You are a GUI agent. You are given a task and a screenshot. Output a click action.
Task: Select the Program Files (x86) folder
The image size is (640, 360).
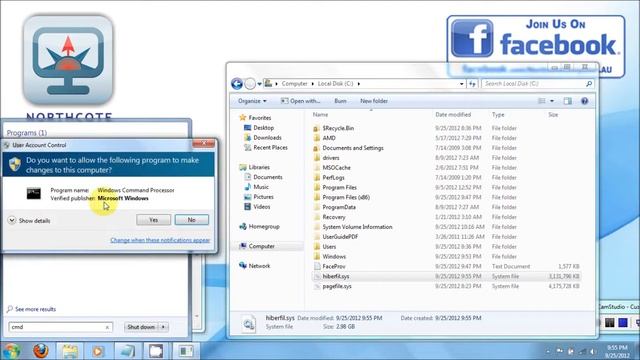342,197
